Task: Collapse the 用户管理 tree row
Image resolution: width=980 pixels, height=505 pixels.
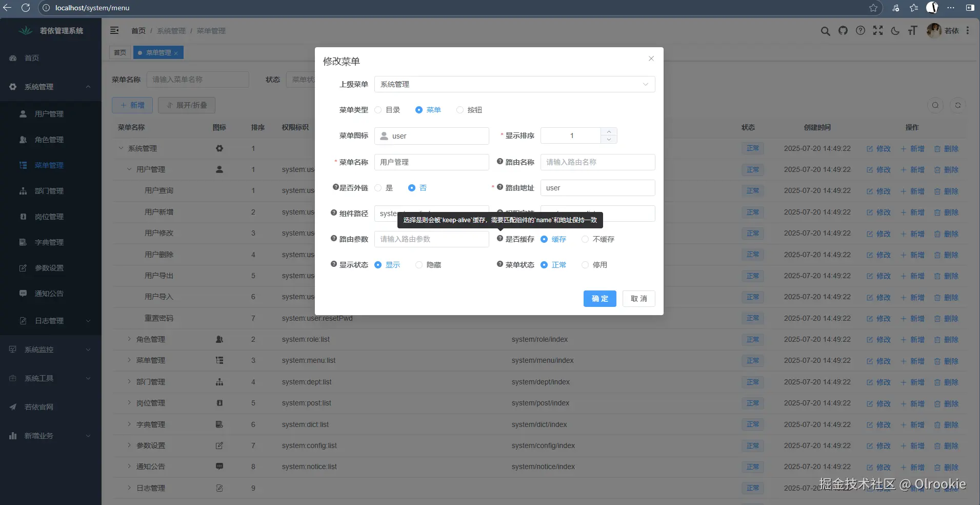Action: (128, 169)
